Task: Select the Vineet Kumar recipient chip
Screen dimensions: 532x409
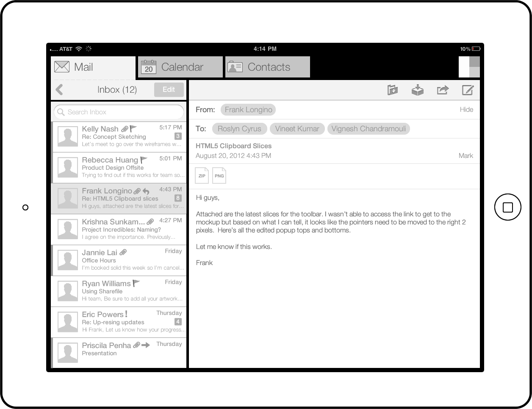Action: click(297, 129)
